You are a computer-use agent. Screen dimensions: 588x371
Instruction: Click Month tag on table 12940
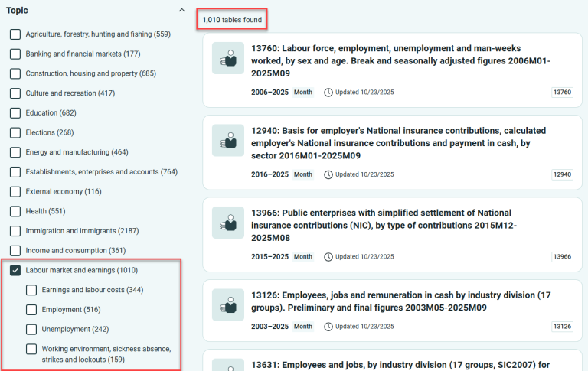point(303,174)
